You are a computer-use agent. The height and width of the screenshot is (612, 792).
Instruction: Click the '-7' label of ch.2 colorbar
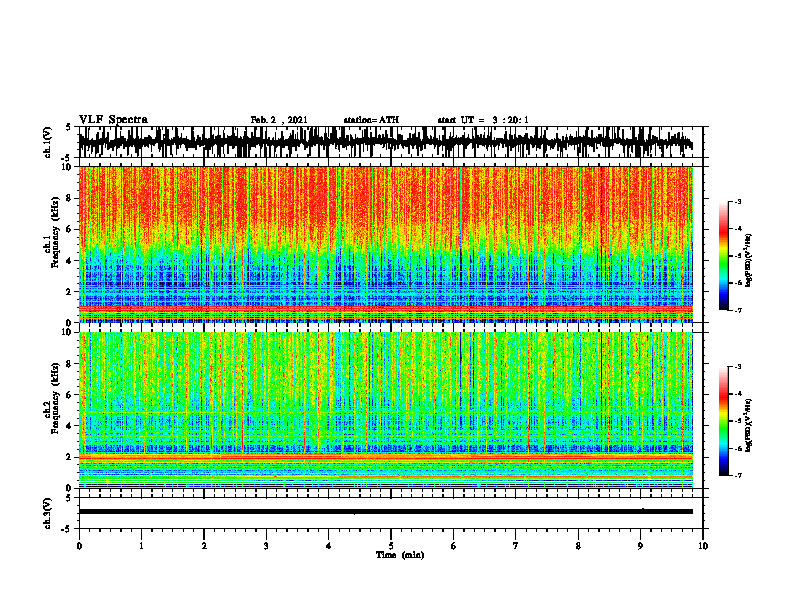738,475
